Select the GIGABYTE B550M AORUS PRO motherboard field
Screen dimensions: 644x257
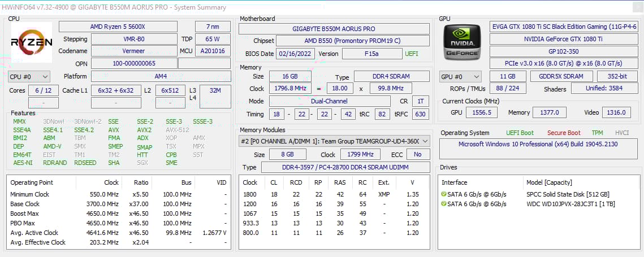click(x=334, y=29)
